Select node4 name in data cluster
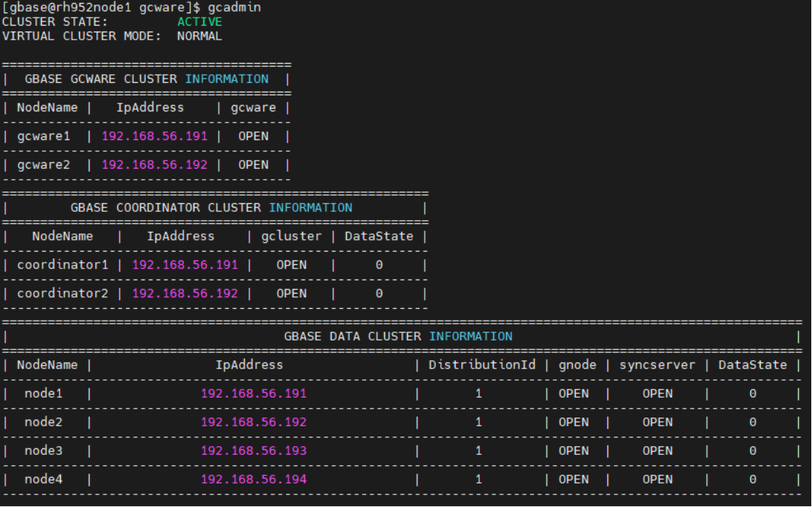Viewport: 812px width, 507px height. [x=43, y=479]
